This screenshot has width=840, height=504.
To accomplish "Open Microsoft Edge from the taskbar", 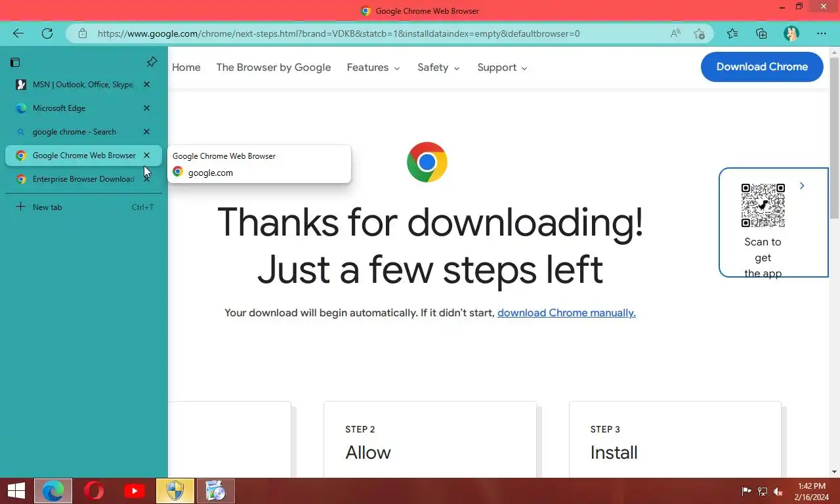I will 53,491.
